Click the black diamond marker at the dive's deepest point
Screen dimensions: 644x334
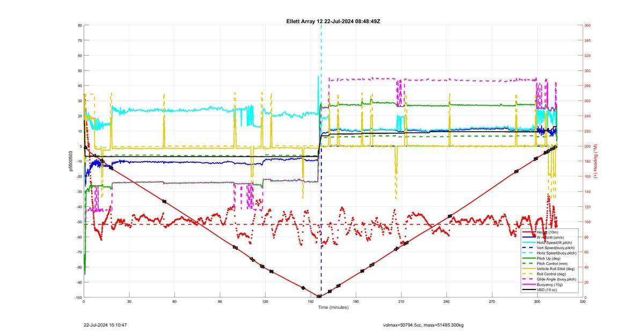click(x=319, y=296)
